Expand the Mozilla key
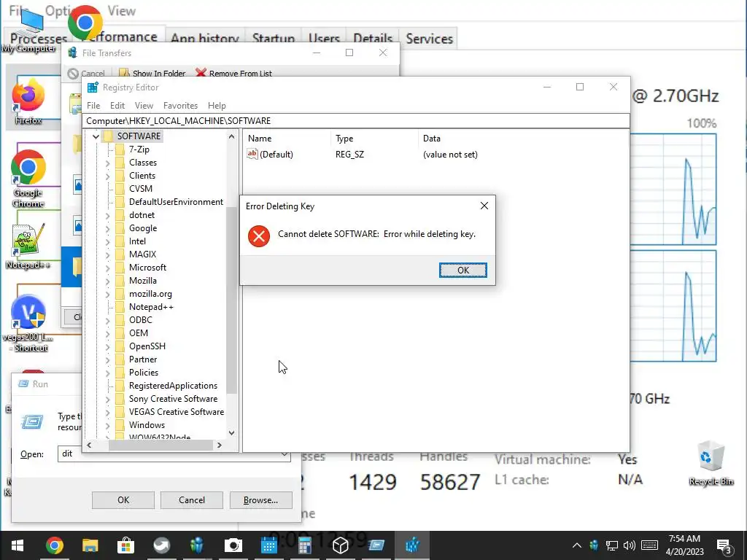The height and width of the screenshot is (560, 747). point(108,281)
